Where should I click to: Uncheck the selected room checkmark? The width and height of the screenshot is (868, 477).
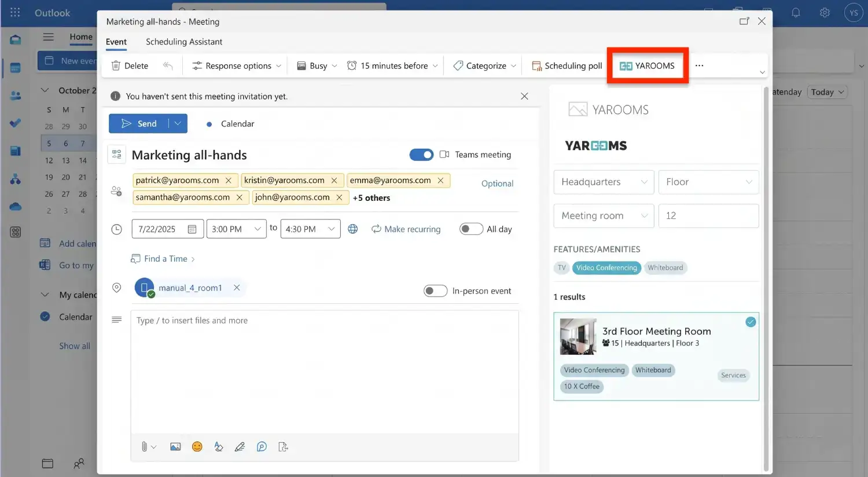click(751, 322)
